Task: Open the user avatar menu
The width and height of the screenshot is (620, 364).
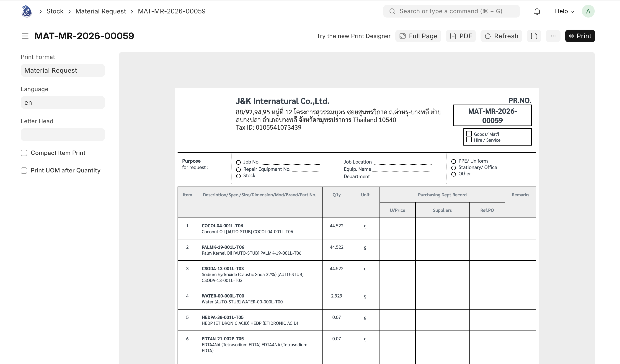Action: 588,11
